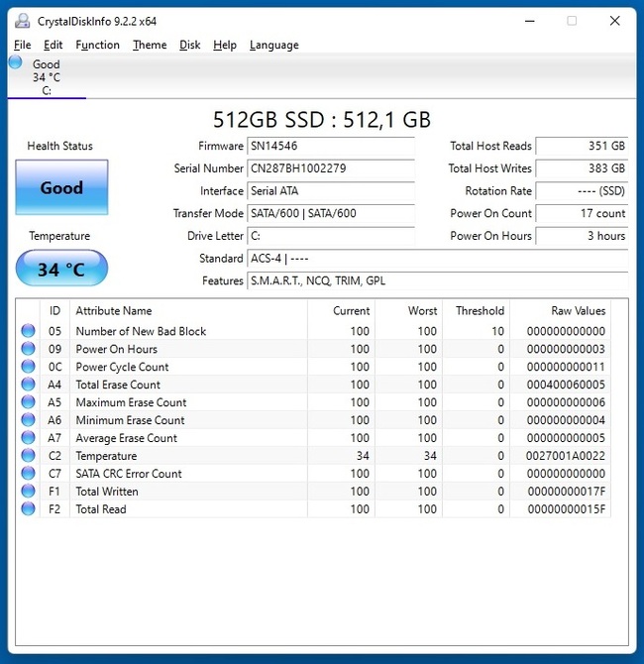Open the Language menu

coord(273,45)
